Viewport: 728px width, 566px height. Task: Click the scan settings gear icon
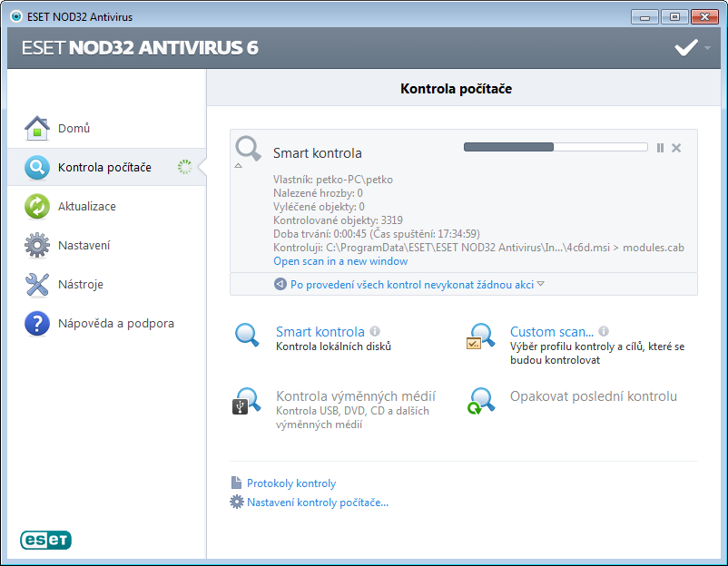[237, 502]
